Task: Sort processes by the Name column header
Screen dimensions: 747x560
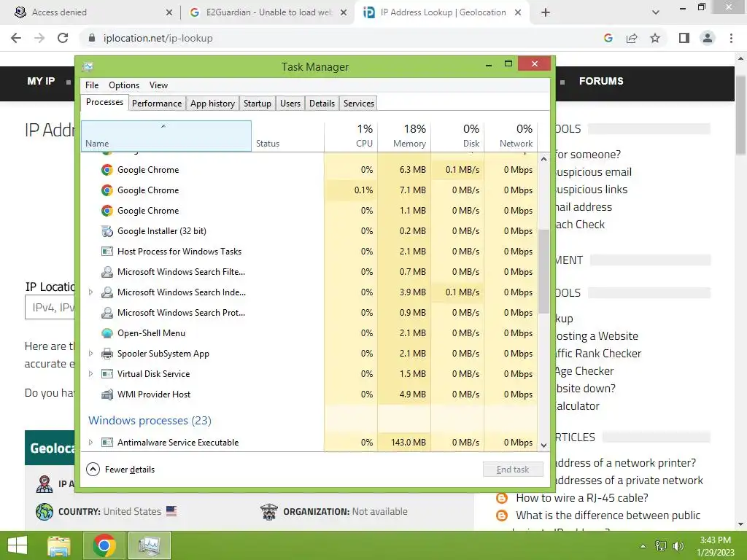Action: coord(166,136)
